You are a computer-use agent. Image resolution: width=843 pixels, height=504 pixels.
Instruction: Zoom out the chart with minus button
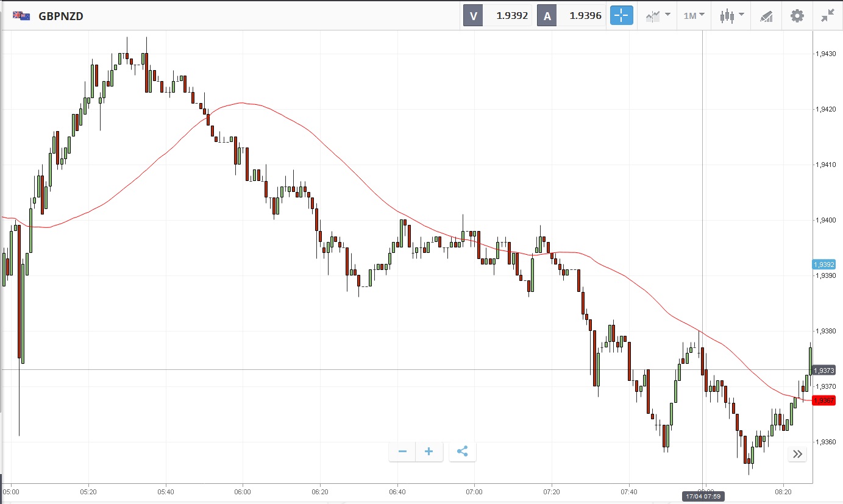[x=402, y=452]
